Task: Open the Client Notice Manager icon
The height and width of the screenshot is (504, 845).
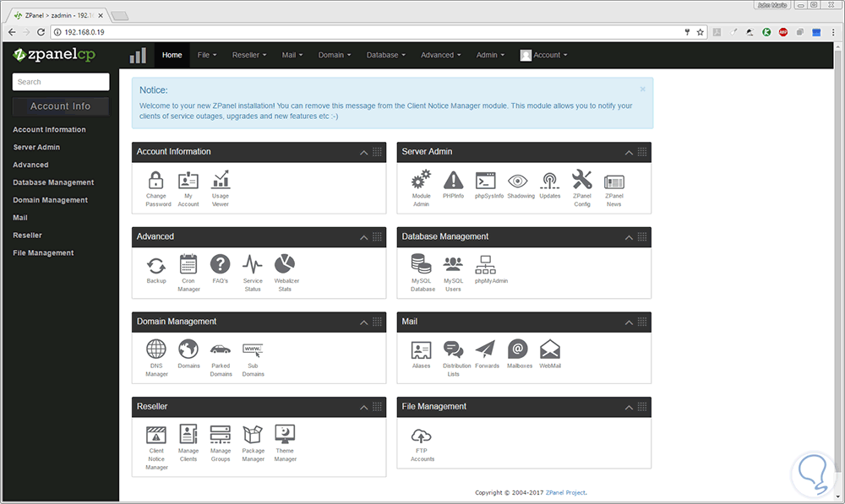Action: tap(156, 435)
